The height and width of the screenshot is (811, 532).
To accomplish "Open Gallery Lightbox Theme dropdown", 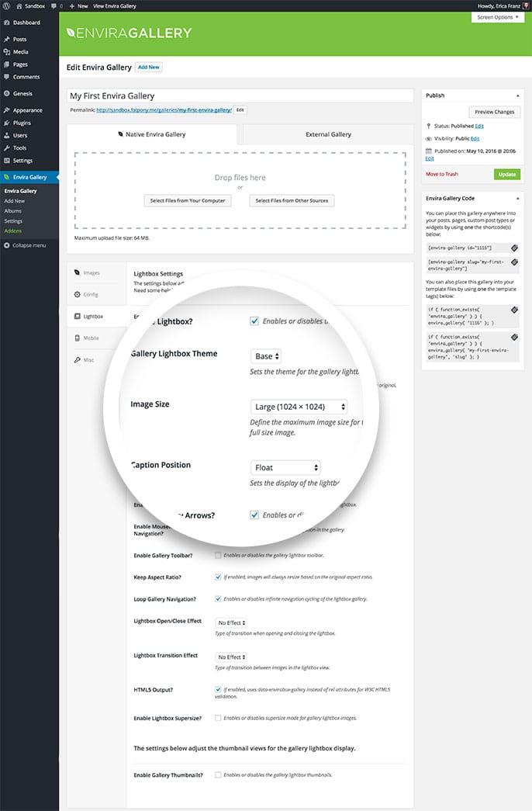I will click(x=266, y=356).
